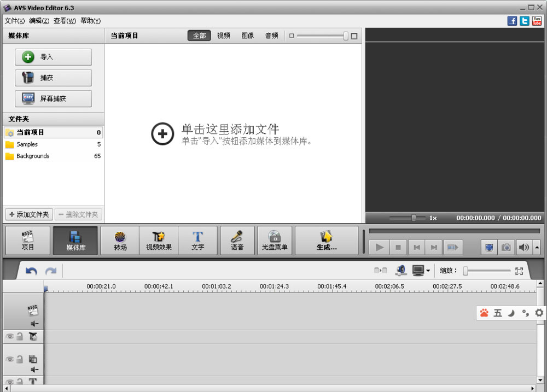This screenshot has width=547, height=392.
Task: Open the 帮助 menu
Action: pos(90,21)
